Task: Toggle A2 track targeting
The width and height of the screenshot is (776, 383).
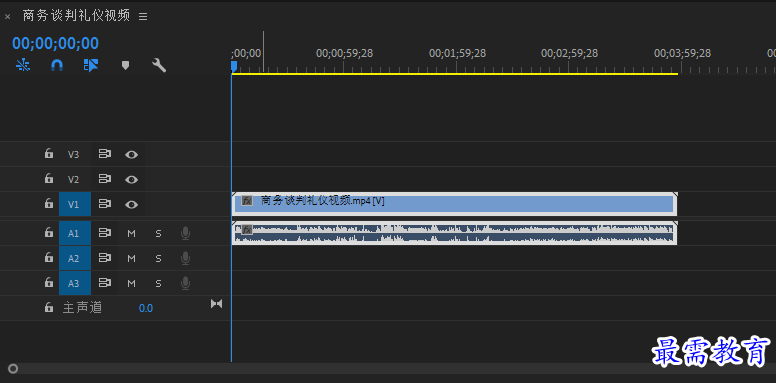Action: pos(75,258)
